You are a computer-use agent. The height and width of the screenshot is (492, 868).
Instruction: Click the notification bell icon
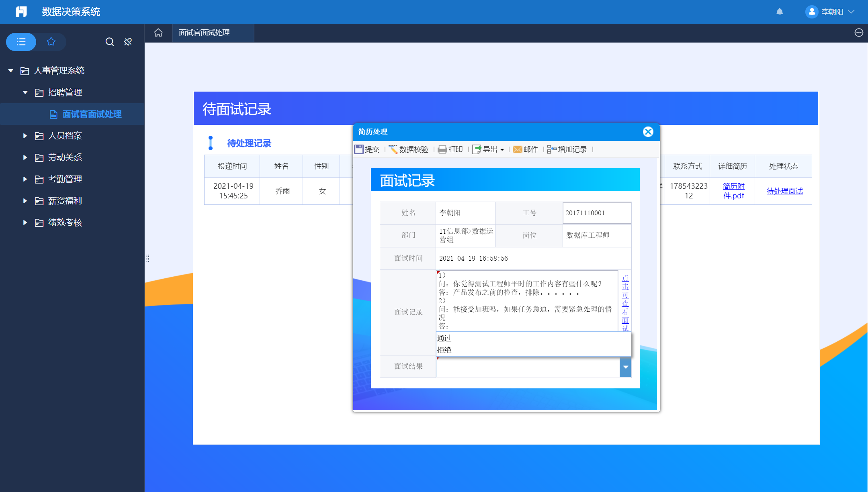pos(780,12)
